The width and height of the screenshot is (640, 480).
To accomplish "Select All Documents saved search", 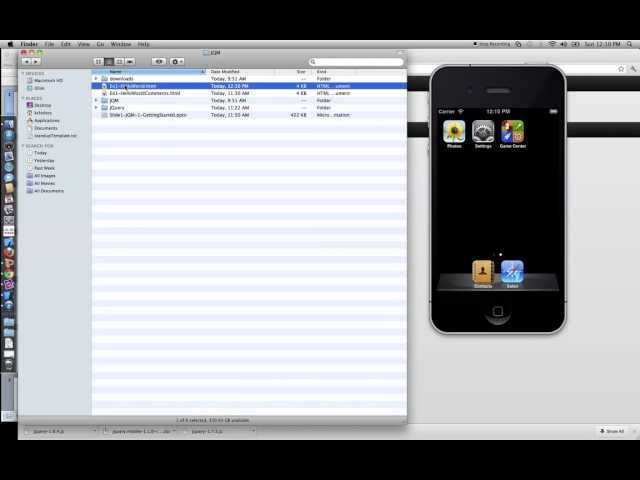I will point(45,191).
